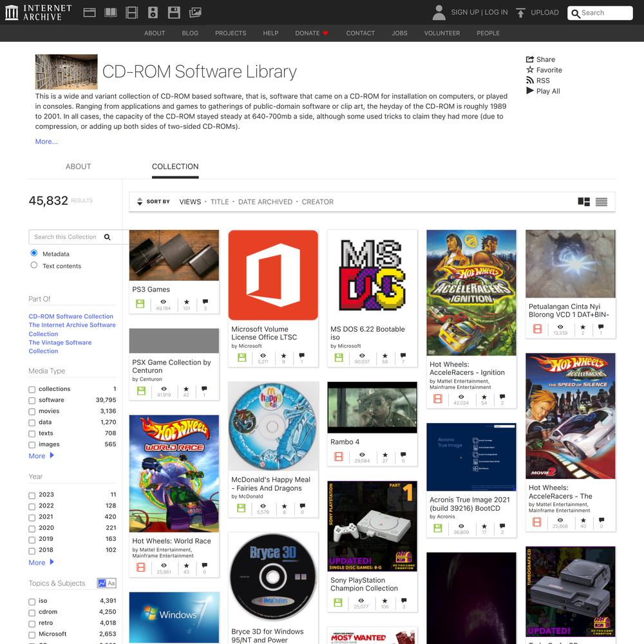Click the user avatar icon

click(439, 12)
